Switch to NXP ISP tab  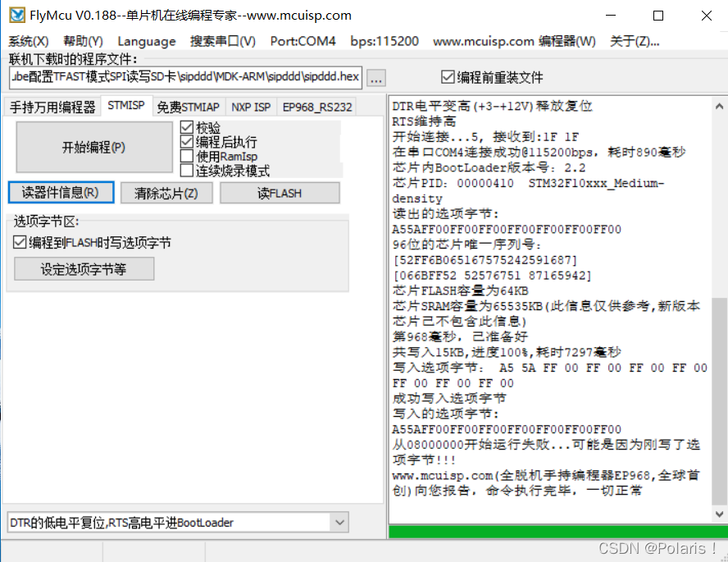coord(251,107)
